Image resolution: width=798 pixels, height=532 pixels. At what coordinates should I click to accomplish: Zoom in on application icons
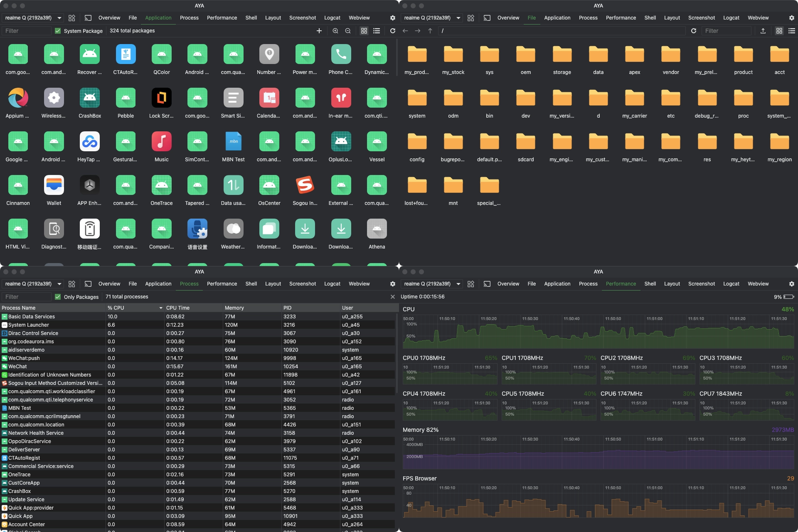tap(335, 31)
